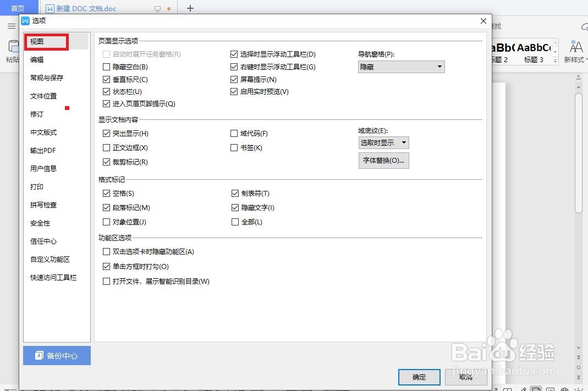Toggle floating toolbar on selection (D)
Image resolution: width=588 pixels, height=391 pixels.
234,54
